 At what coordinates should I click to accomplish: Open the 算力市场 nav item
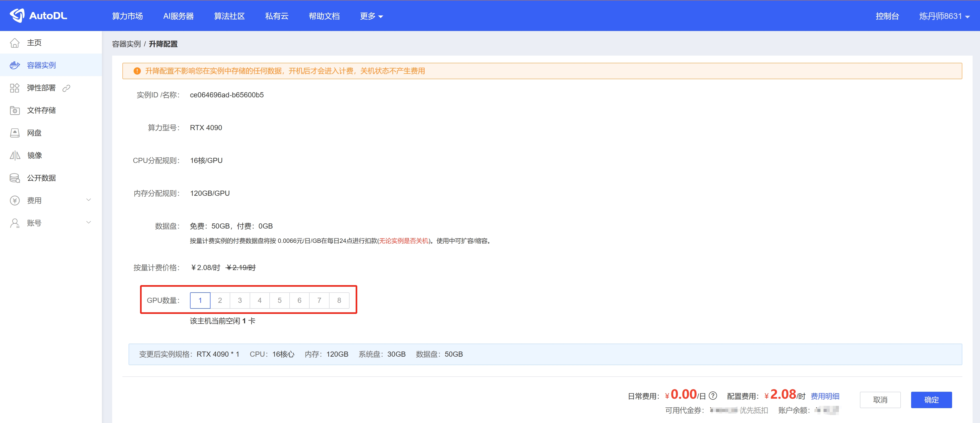128,16
